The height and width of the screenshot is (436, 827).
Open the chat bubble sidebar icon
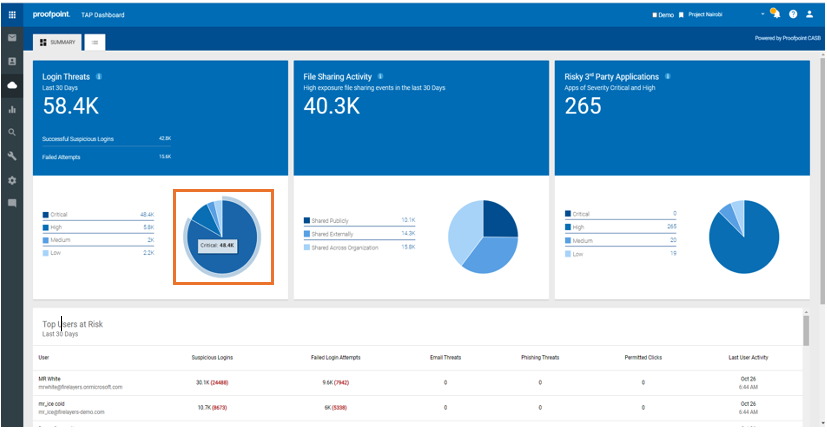tap(12, 204)
